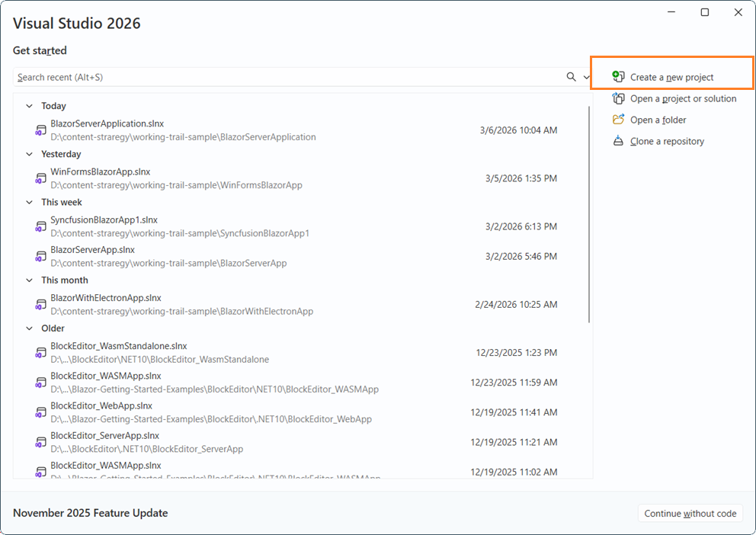756x535 pixels.
Task: Click the Clone a repository icon
Action: (x=619, y=141)
